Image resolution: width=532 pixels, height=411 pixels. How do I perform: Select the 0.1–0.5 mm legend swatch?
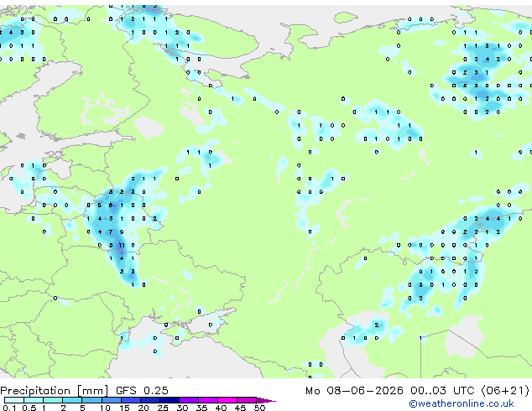tap(14, 400)
